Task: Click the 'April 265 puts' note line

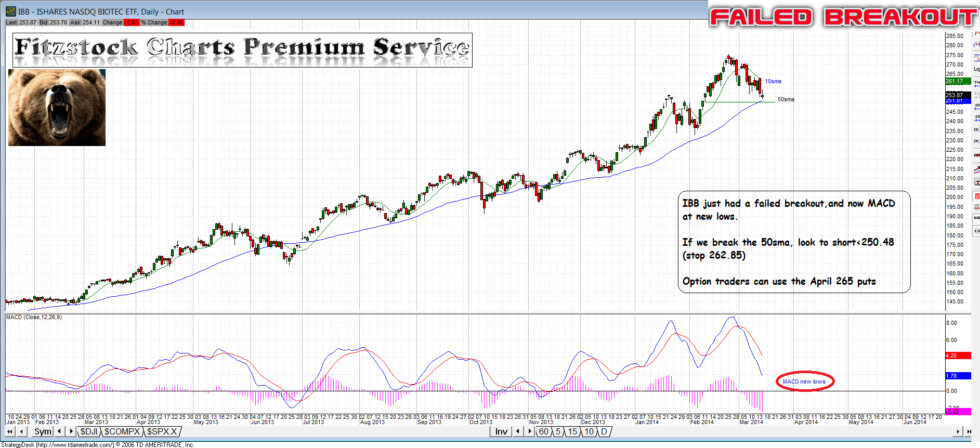Action: 779,281
